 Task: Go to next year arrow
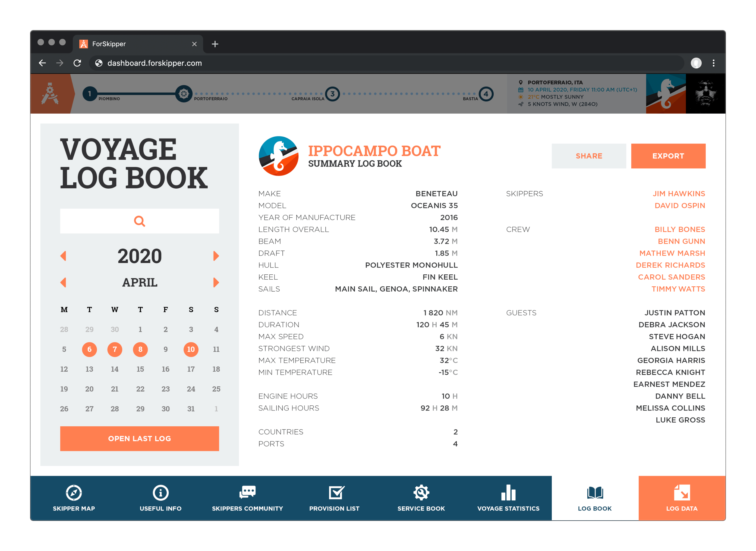[216, 256]
